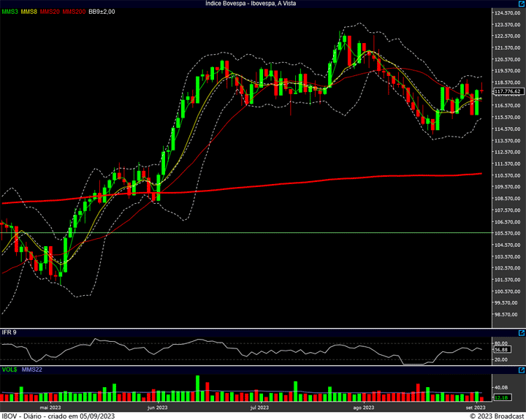The width and height of the screenshot is (526, 420).
Task: Click the 'ago 2023' date on time axis
Action: (x=363, y=407)
